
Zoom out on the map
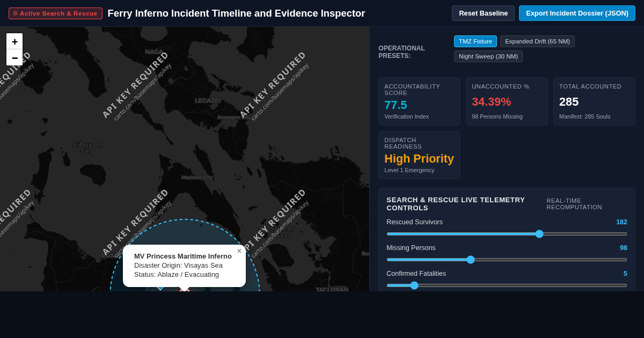click(x=14, y=57)
